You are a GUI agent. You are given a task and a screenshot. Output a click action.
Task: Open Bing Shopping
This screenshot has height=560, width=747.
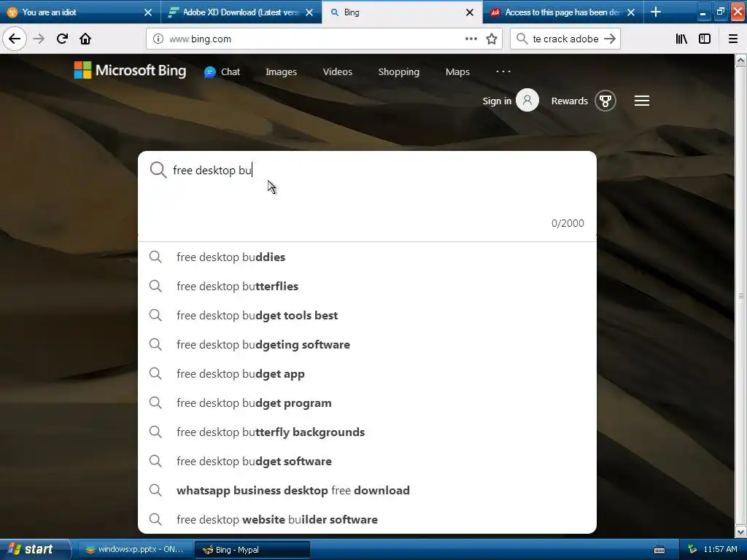tap(399, 72)
